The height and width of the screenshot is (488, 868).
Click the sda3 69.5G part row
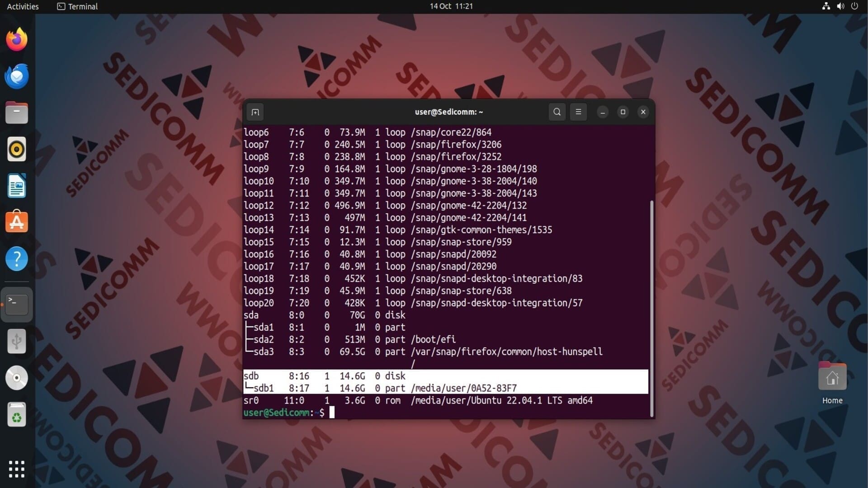pyautogui.click(x=423, y=352)
